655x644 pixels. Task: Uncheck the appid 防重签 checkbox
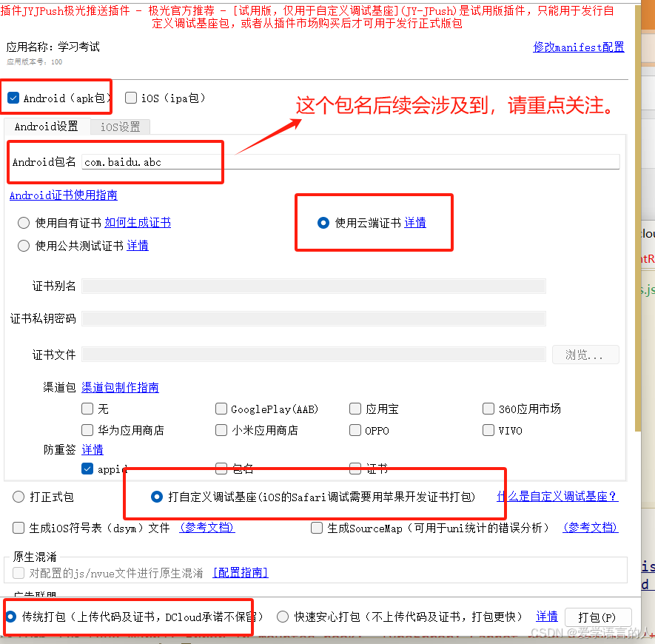pyautogui.click(x=87, y=468)
